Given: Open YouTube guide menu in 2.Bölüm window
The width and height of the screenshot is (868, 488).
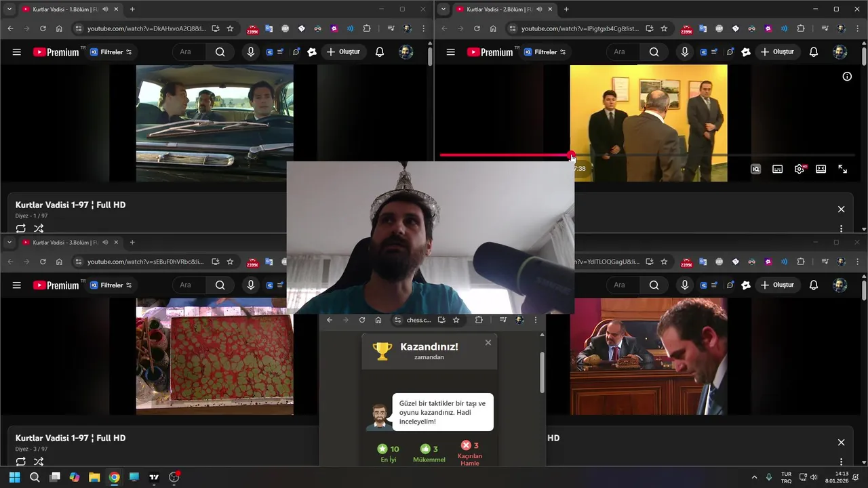Looking at the screenshot, I should (x=451, y=52).
